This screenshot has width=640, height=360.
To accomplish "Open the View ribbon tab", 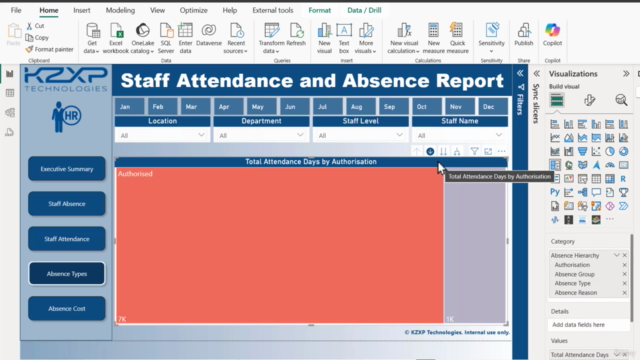I will click(x=157, y=10).
